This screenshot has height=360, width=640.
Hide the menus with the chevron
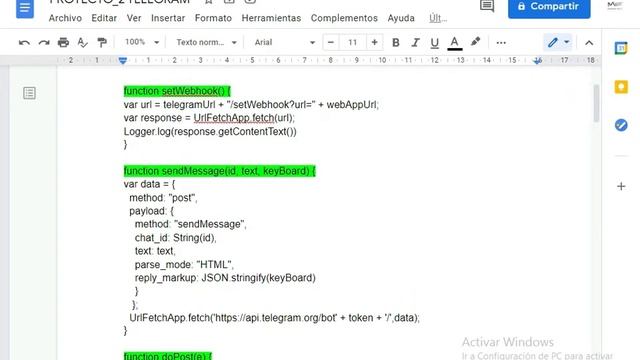tap(589, 42)
